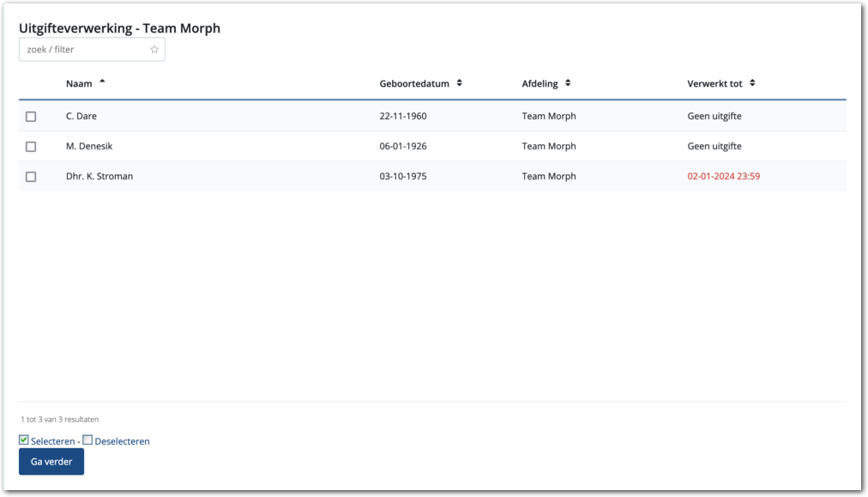Click the Verwerkt tot column header text

[714, 84]
